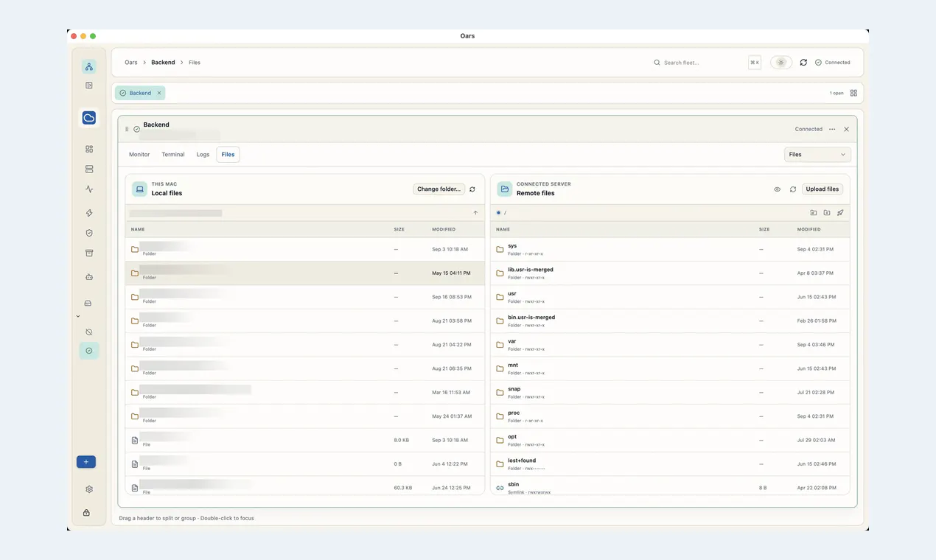
Task: Switch to the Terminal tab
Action: click(x=173, y=155)
